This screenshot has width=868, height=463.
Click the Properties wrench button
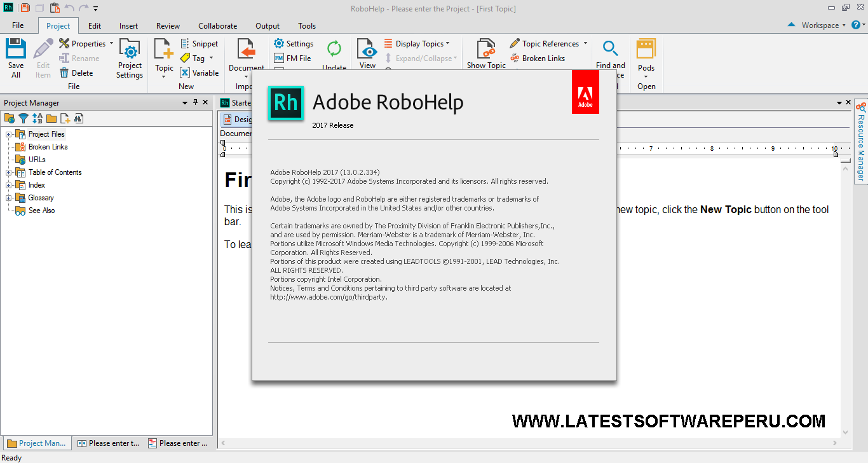click(x=83, y=44)
